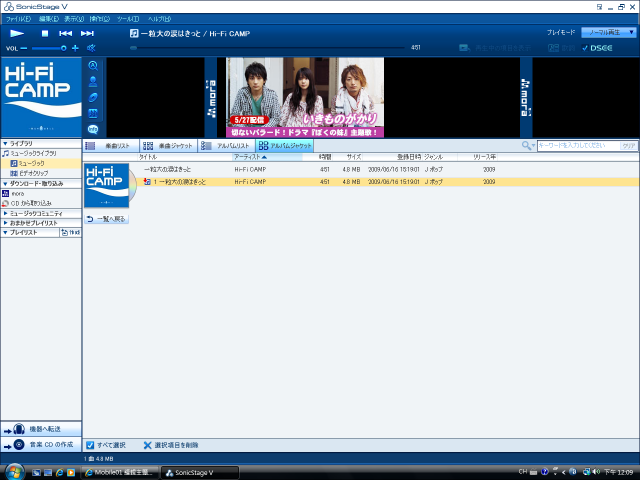Open the search magnifier dropdown
This screenshot has height=480, width=640.
pos(528,145)
